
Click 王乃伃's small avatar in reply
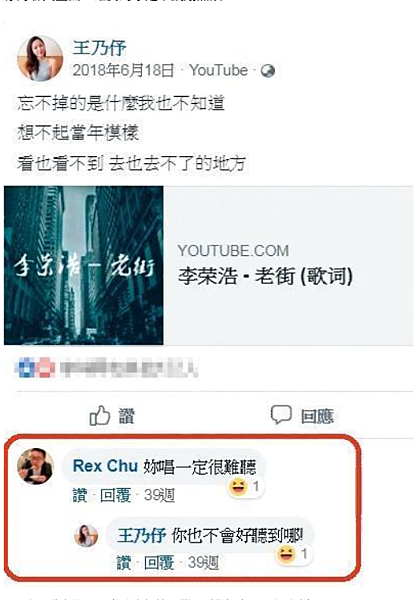pyautogui.click(x=86, y=535)
